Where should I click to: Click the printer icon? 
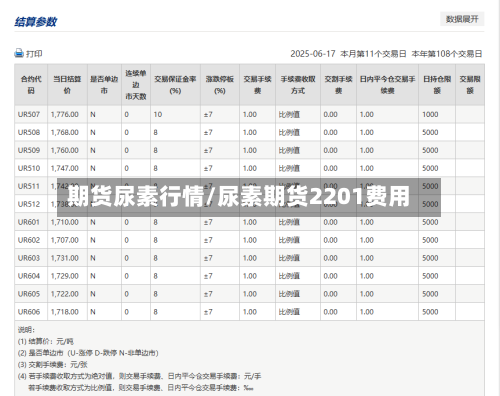point(19,53)
